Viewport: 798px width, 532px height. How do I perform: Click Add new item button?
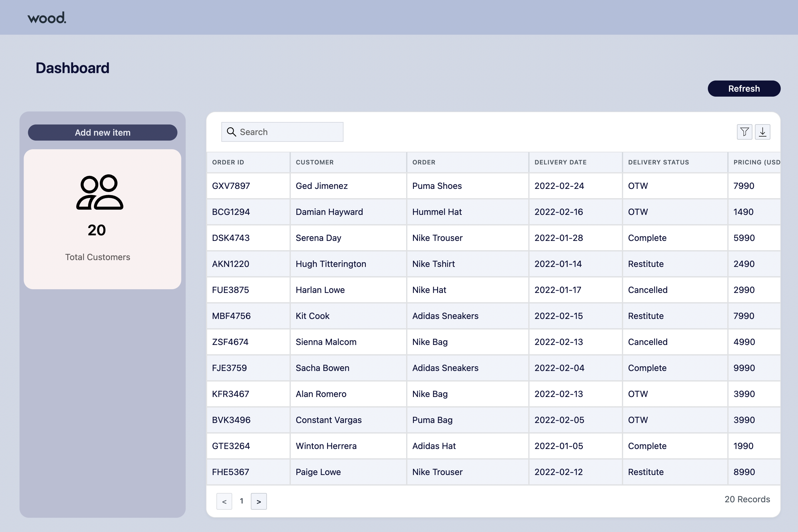[x=103, y=133]
